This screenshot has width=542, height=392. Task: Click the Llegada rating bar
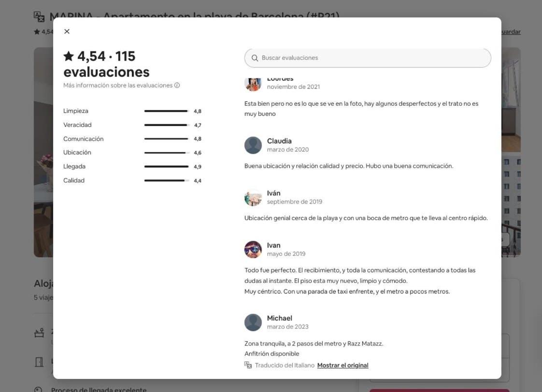tap(167, 167)
